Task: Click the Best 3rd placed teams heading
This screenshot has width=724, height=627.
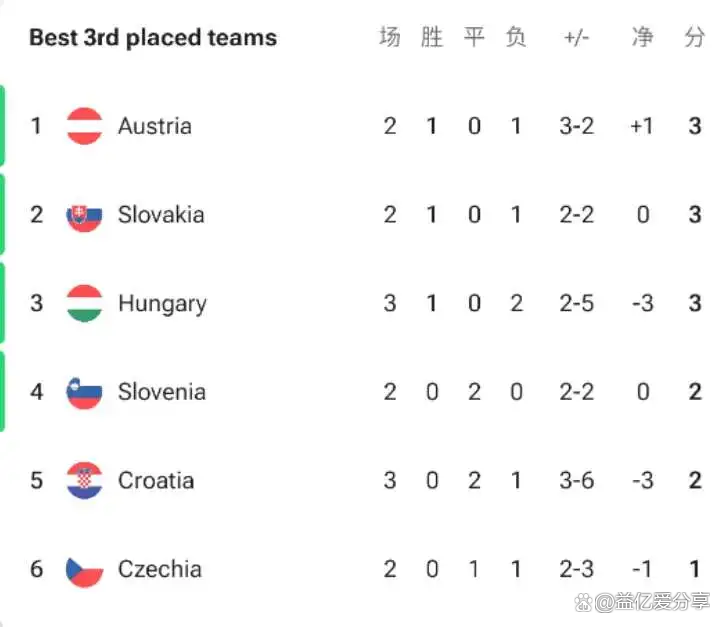Action: coord(153,38)
